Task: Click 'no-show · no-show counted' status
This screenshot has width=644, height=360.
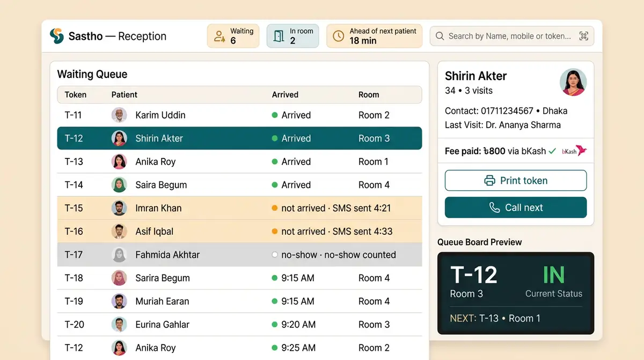Action: pyautogui.click(x=339, y=255)
